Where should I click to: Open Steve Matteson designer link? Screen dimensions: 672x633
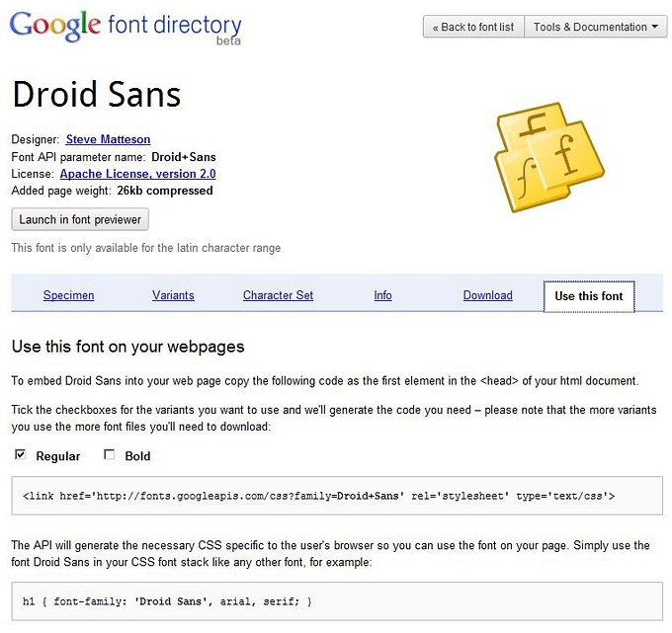108,139
